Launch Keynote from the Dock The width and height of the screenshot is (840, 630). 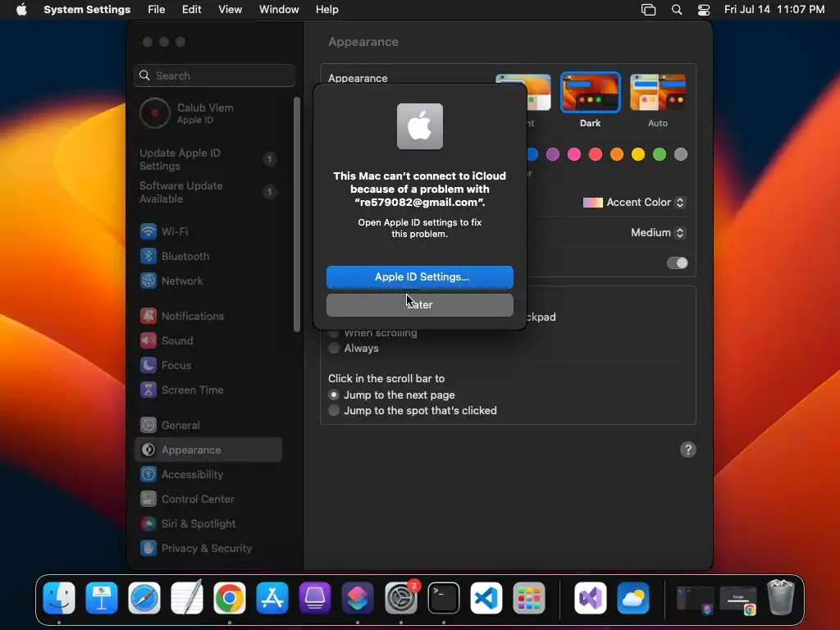[102, 597]
